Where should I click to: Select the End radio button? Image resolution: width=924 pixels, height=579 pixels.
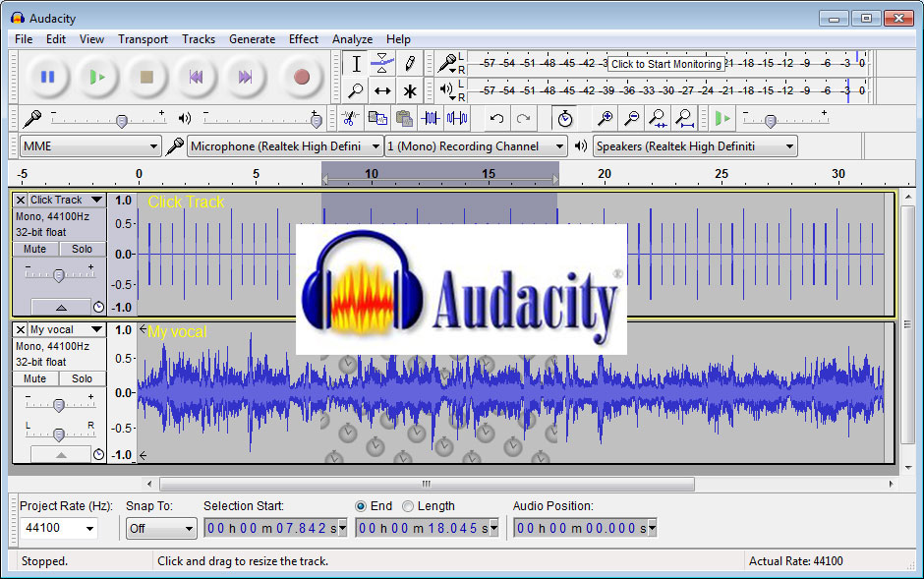click(x=361, y=506)
